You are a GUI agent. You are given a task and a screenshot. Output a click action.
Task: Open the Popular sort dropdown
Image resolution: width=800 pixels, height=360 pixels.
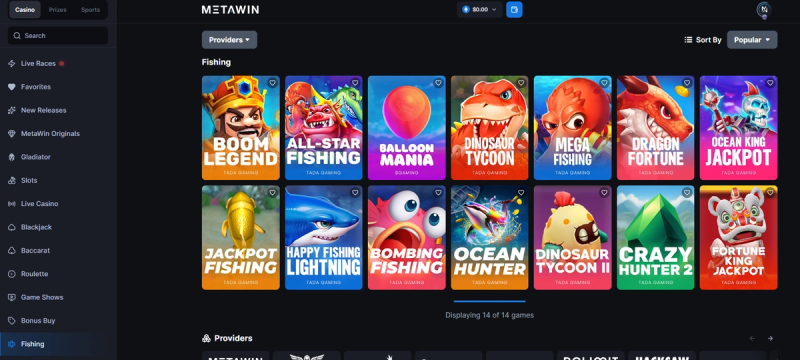pyautogui.click(x=752, y=40)
